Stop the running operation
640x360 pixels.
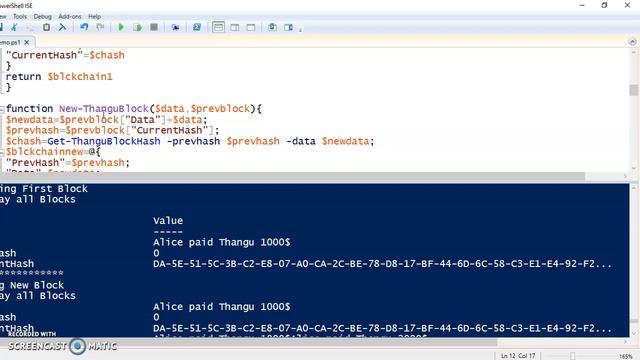coord(154,27)
